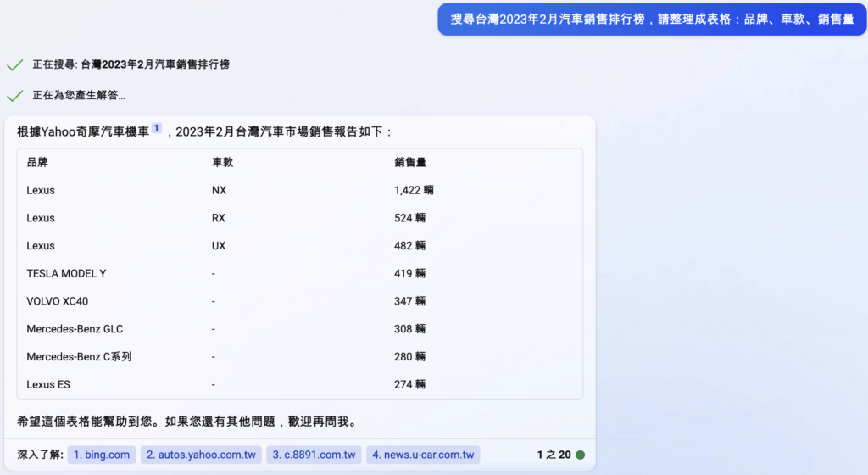Image resolution: width=868 pixels, height=475 pixels.
Task: Click the NX model cell
Action: [x=219, y=190]
